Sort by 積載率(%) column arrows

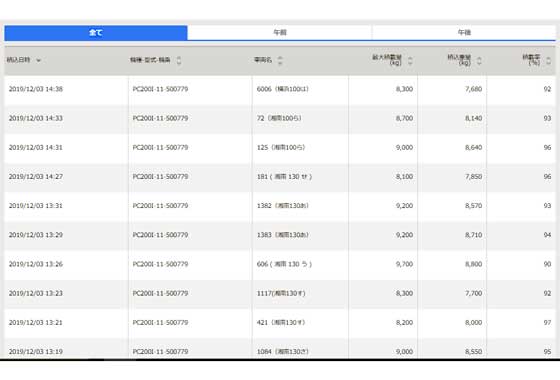tap(548, 61)
